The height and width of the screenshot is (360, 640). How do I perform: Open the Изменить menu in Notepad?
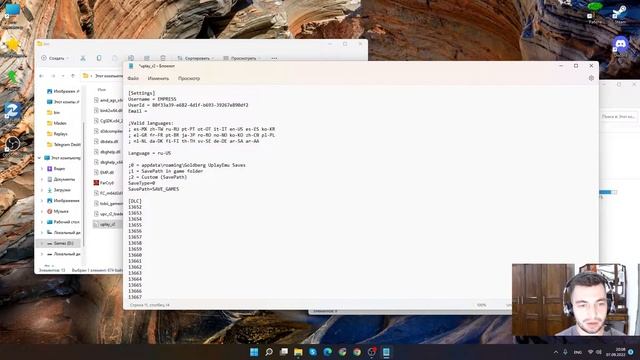point(158,78)
